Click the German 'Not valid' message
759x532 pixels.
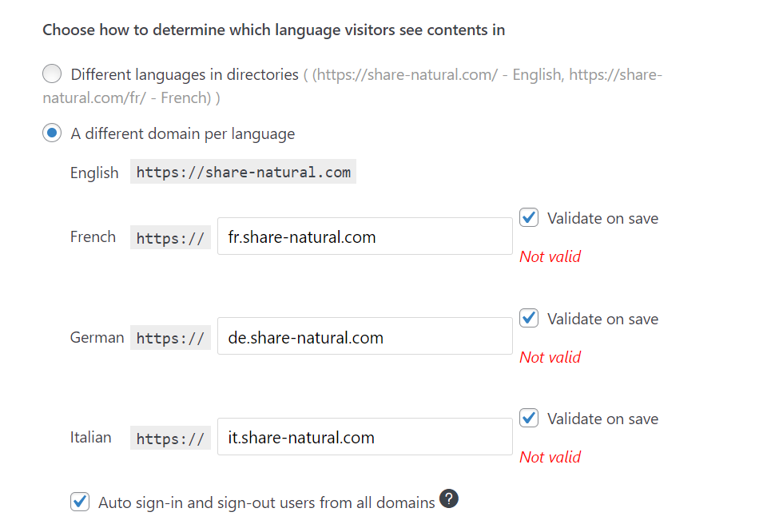click(x=550, y=357)
